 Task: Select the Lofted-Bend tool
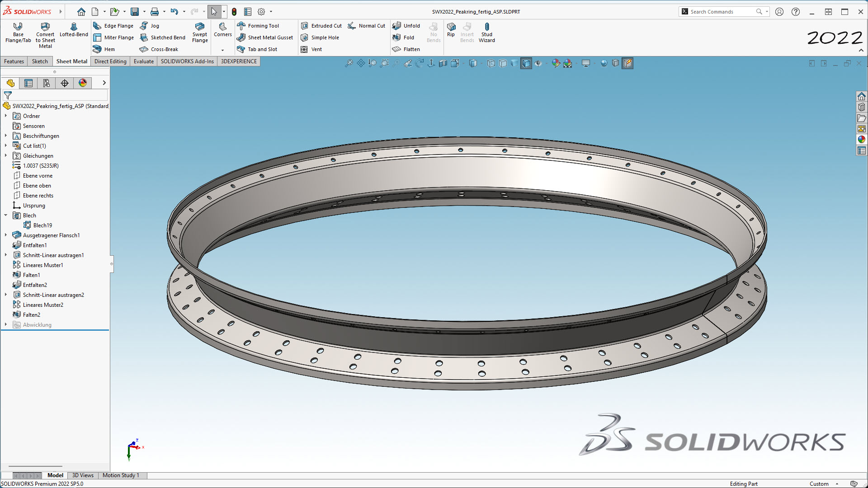click(x=74, y=30)
